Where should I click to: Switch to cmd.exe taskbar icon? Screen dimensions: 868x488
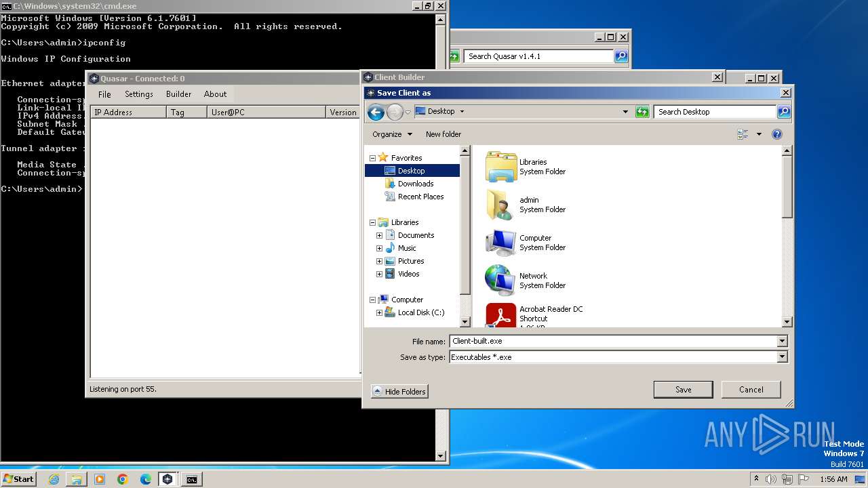pyautogui.click(x=192, y=479)
